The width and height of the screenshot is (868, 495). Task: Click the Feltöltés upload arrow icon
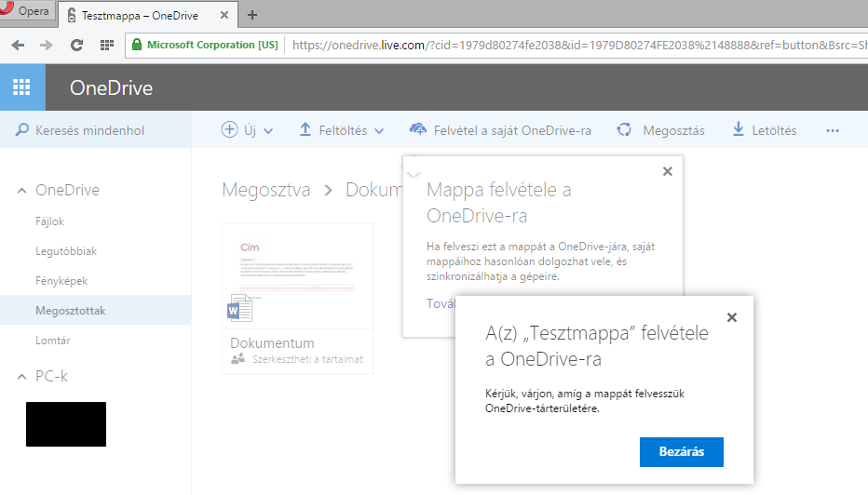(x=305, y=129)
